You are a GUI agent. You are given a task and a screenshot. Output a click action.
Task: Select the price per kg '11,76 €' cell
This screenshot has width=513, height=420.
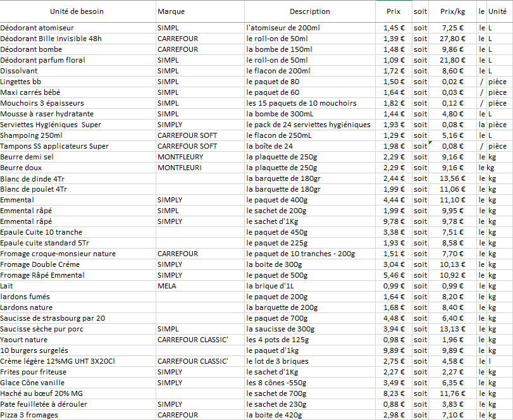pos(452,394)
